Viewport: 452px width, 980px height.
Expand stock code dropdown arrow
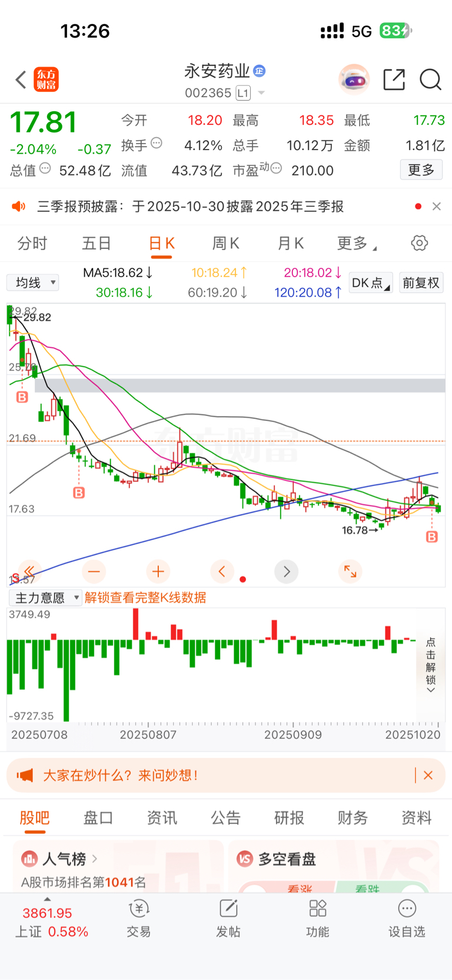[261, 93]
